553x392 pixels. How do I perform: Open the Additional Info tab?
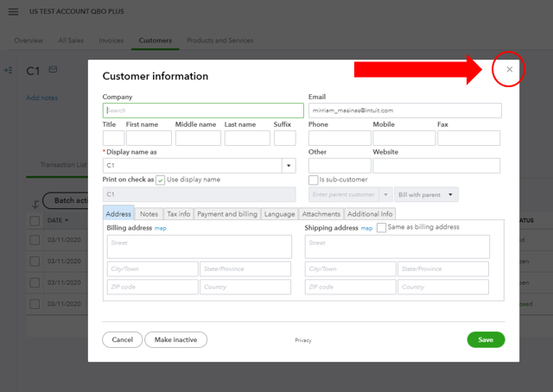click(x=370, y=214)
